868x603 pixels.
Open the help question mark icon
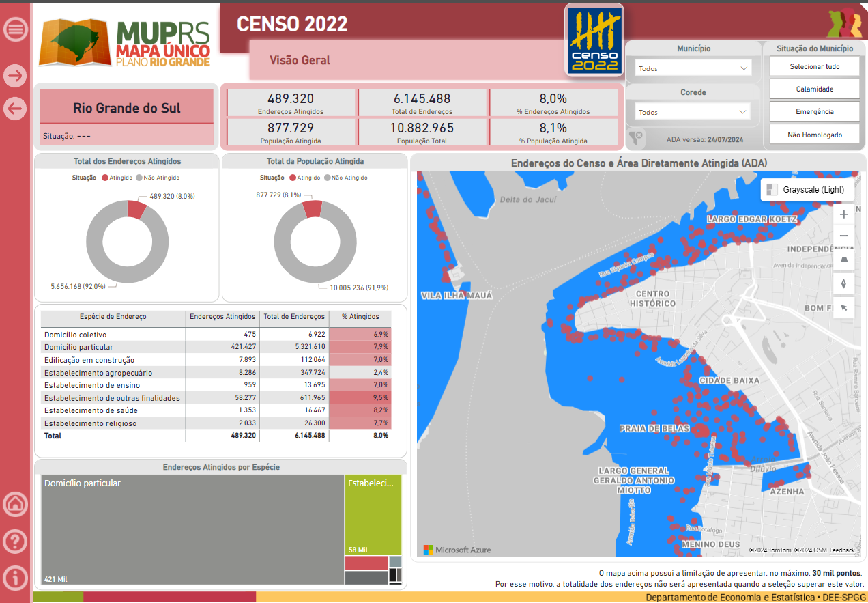[x=15, y=542]
